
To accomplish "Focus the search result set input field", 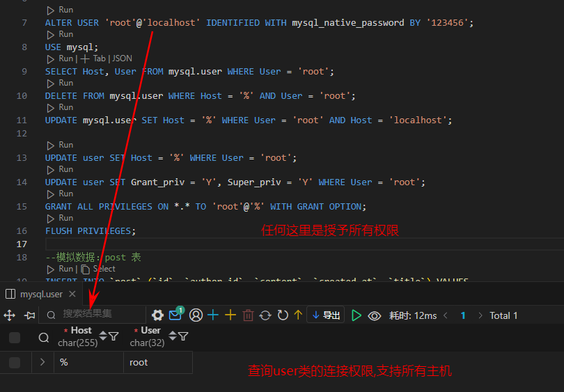I will (92, 314).
